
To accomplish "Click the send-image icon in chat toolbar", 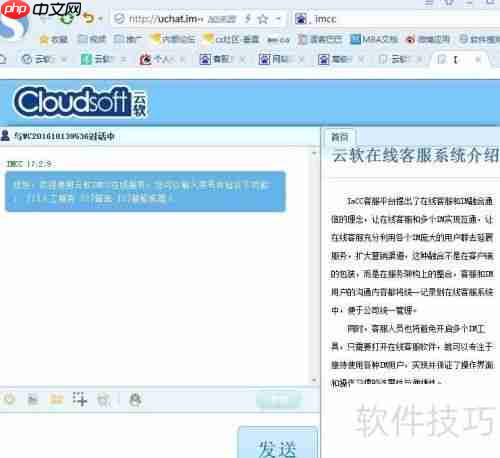I will (x=33, y=399).
